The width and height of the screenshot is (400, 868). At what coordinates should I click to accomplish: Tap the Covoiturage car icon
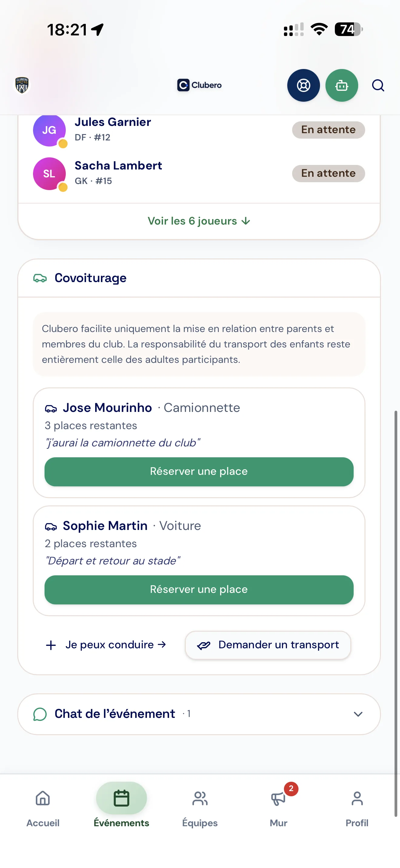40,278
